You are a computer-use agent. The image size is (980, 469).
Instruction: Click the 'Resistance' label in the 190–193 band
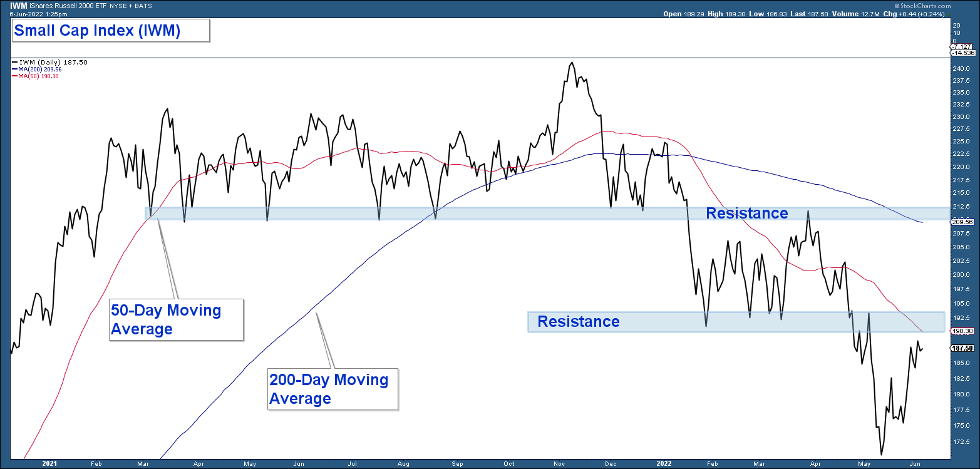(x=579, y=322)
